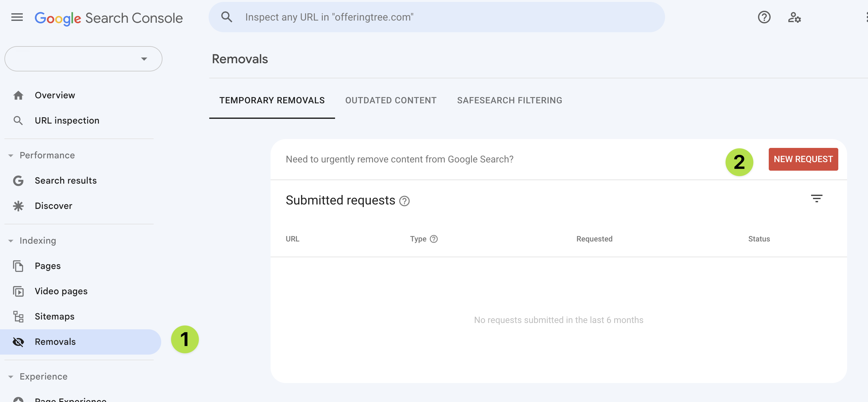Viewport: 868px width, 402px height.
Task: Collapse the Indexing section
Action: tap(11, 241)
